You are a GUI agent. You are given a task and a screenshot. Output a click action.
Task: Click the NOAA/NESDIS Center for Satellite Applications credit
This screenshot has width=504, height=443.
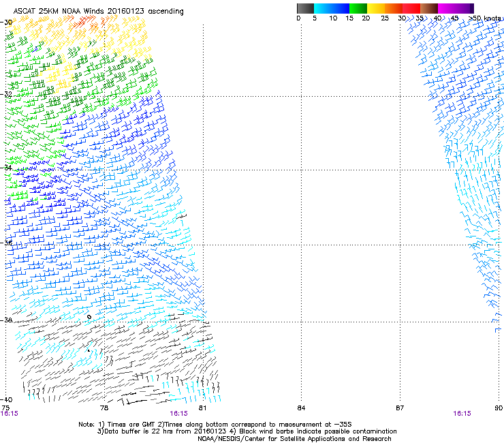[294, 439]
